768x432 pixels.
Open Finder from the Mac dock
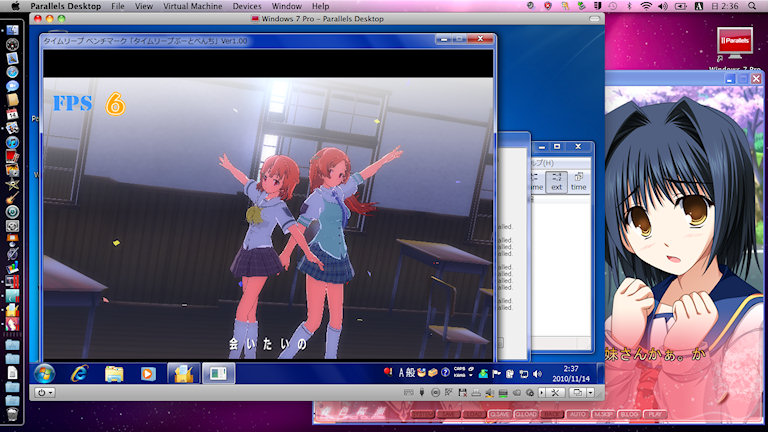[x=12, y=30]
